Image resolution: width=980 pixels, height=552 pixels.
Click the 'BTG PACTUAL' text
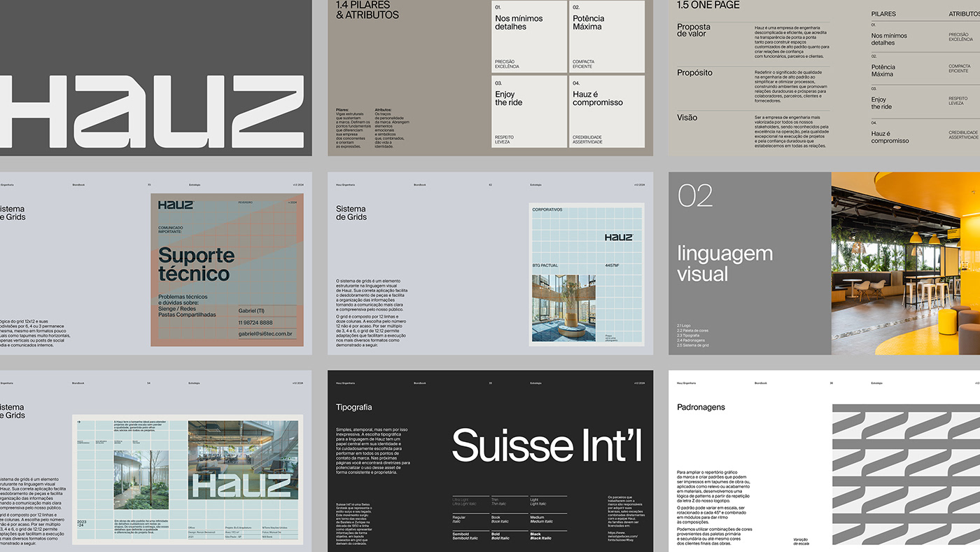546,265
